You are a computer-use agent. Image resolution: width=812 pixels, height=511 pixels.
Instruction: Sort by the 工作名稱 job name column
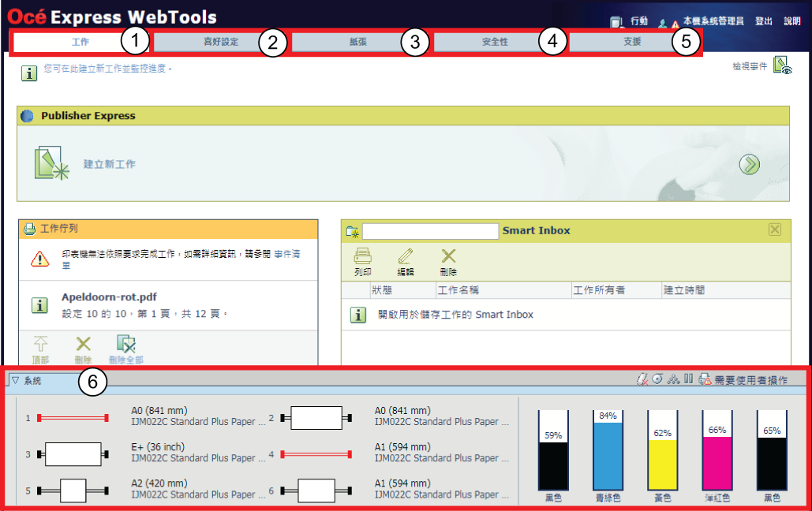coord(458,290)
